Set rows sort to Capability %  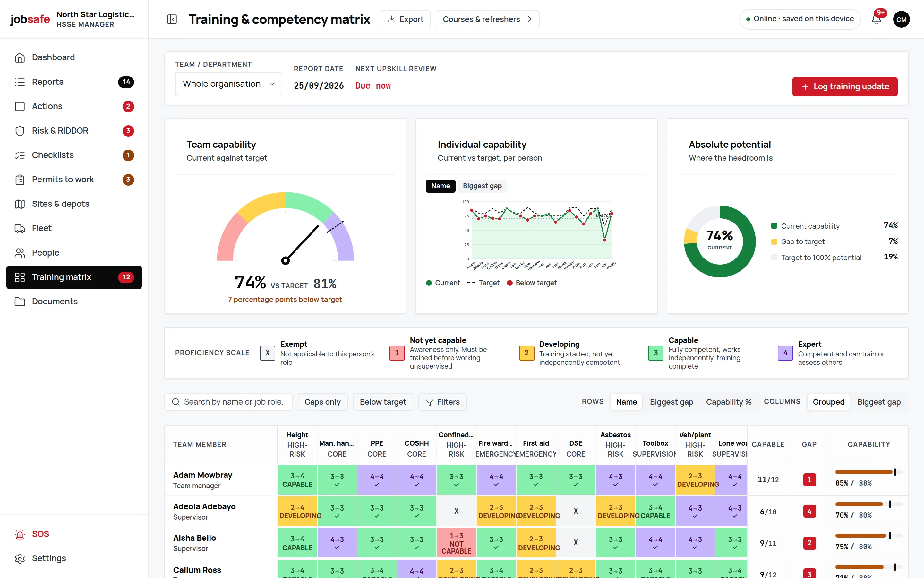click(729, 402)
